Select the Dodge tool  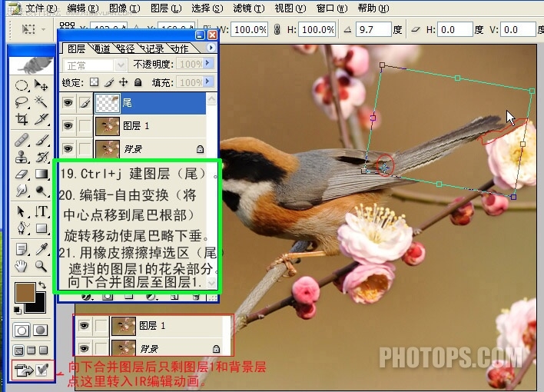[x=41, y=191]
